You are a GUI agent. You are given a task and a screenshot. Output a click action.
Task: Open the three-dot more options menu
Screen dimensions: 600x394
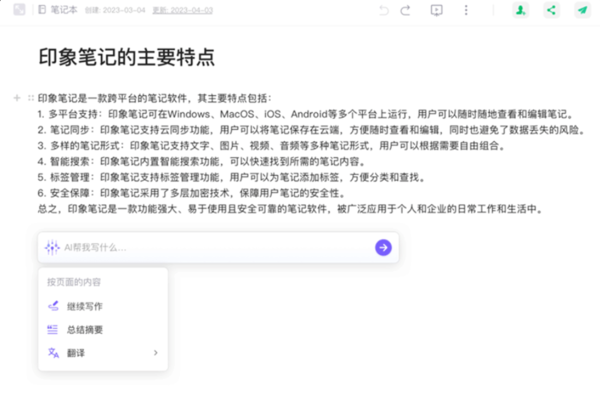(x=466, y=10)
